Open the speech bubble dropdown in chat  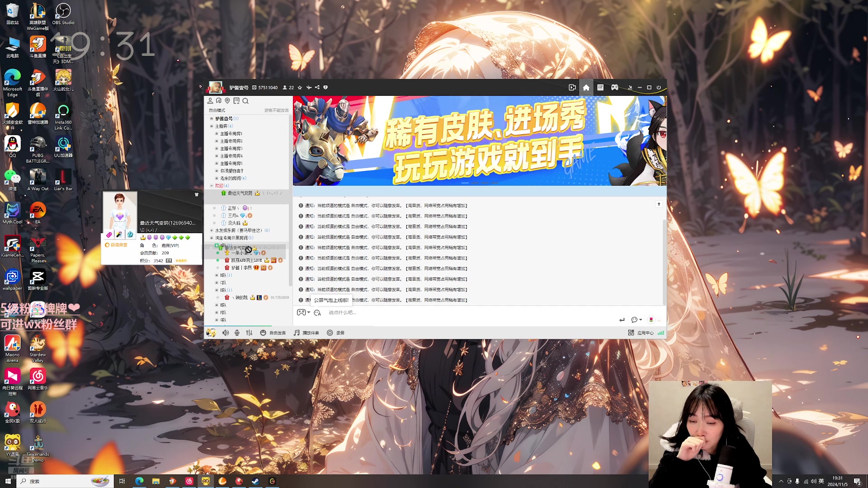(637, 320)
